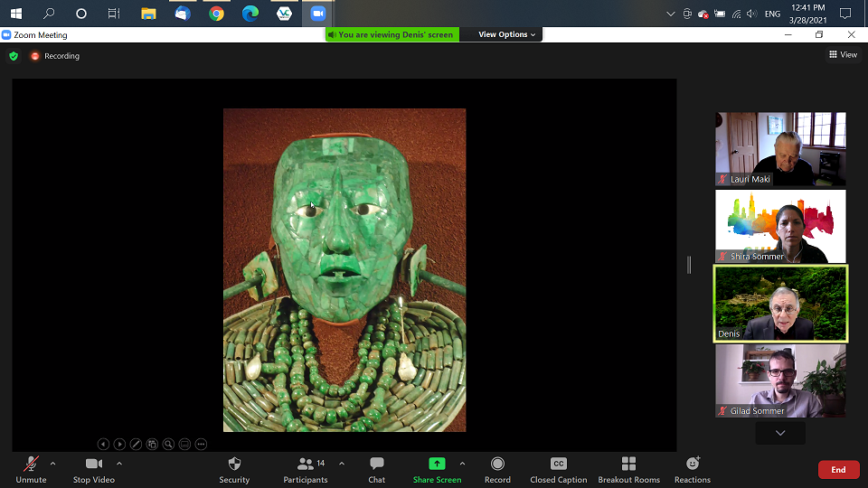
Task: Click the panel divider handle beside the gallery
Action: [x=689, y=265]
